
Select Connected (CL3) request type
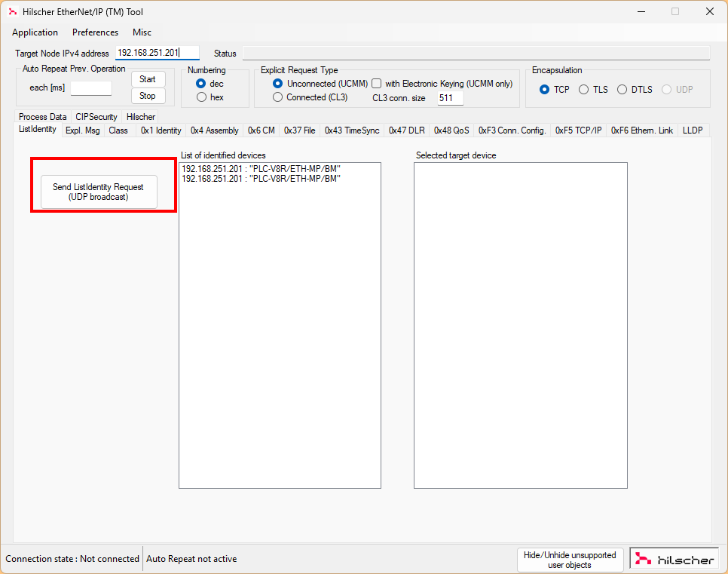click(x=310, y=97)
